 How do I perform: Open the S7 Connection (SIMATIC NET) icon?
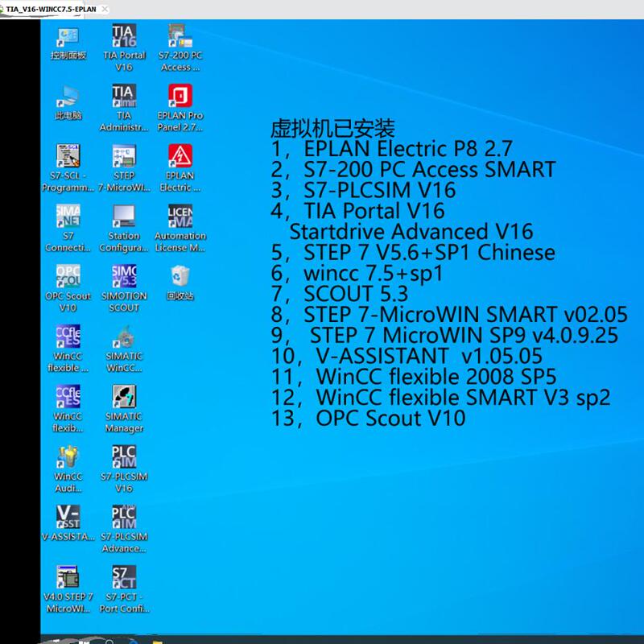[x=68, y=229]
